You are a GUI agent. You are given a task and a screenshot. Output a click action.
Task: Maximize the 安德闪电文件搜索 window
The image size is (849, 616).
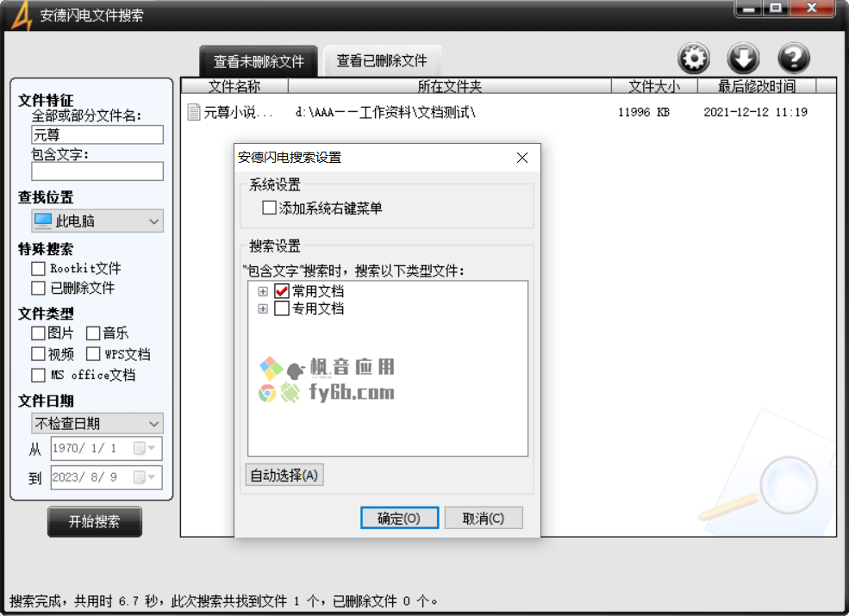point(776,8)
